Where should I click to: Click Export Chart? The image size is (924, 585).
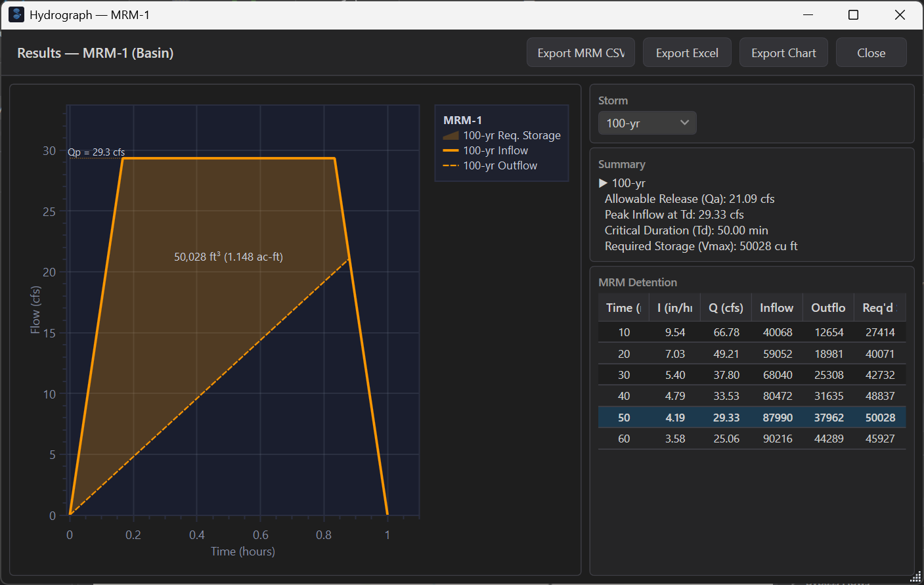[x=783, y=52]
